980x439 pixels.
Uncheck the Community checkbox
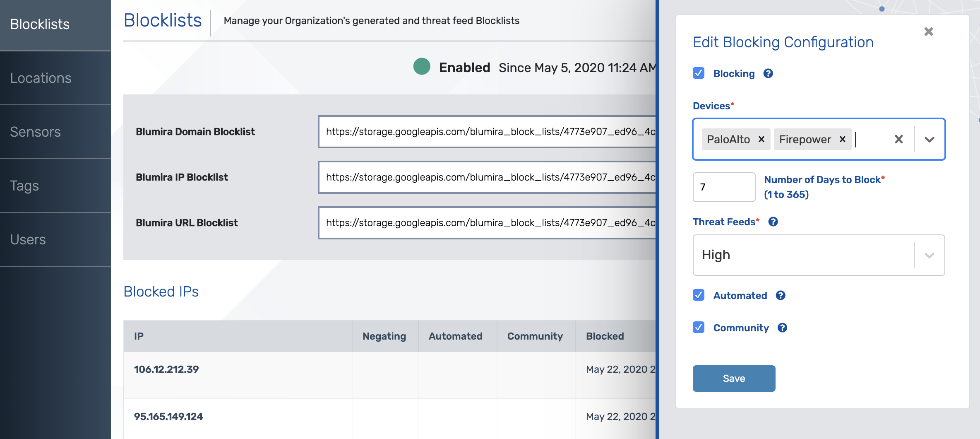(x=699, y=328)
